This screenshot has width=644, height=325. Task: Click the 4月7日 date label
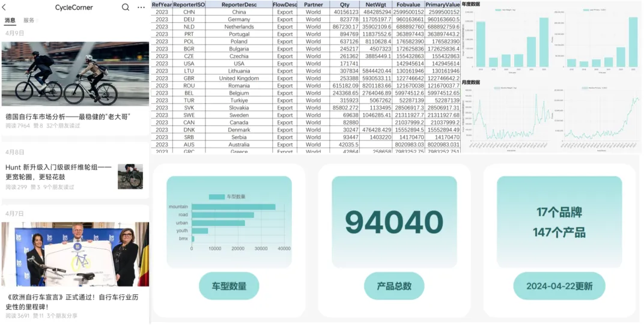click(x=15, y=214)
